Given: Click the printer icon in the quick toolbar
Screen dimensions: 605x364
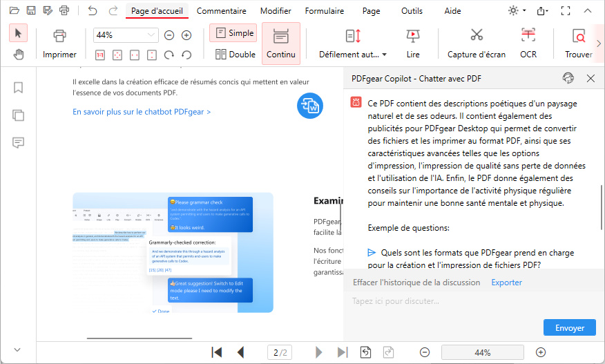Looking at the screenshot, I should coord(64,10).
